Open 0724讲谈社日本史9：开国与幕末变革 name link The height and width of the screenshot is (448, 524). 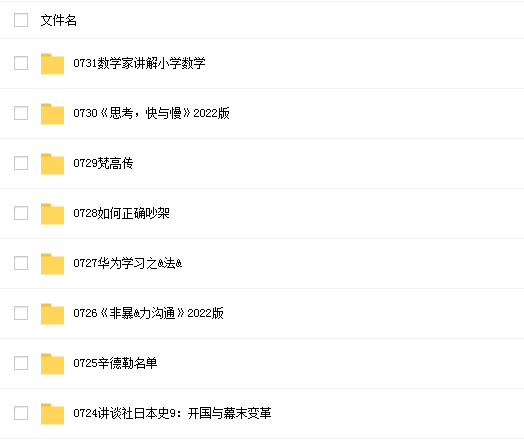(172, 413)
